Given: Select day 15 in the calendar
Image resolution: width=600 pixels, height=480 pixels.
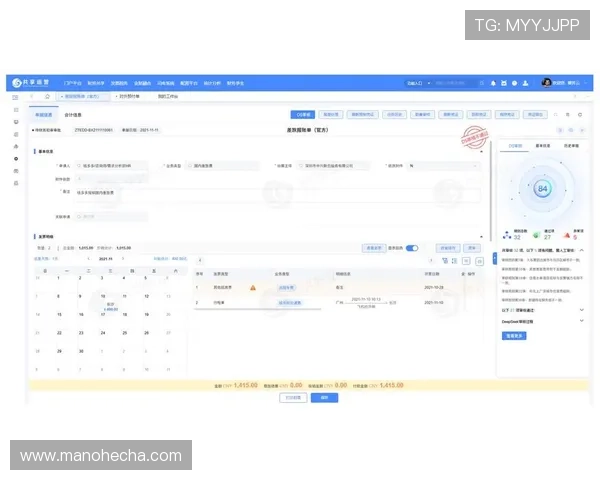Looking at the screenshot, I should click(59, 314).
